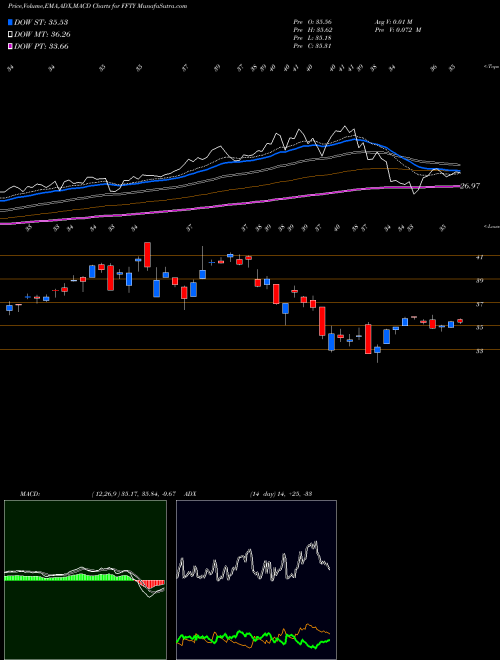Click the tall red candlestick at the price peak
Image resolution: width=500 pixels, height=660 pixels.
[147, 255]
